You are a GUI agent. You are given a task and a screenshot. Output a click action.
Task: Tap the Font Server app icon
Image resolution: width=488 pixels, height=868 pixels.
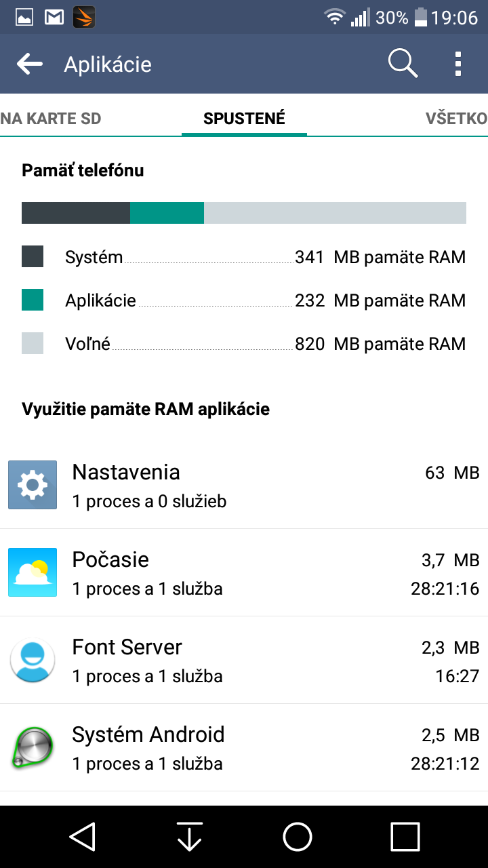pos(32,660)
